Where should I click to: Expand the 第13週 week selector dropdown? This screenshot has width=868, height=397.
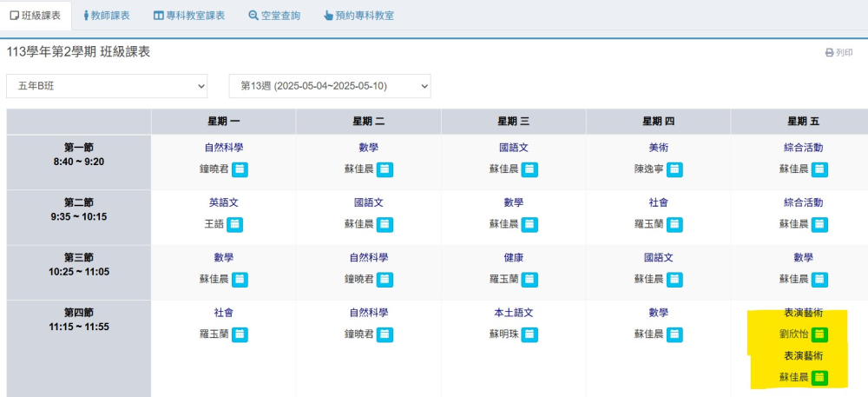330,86
